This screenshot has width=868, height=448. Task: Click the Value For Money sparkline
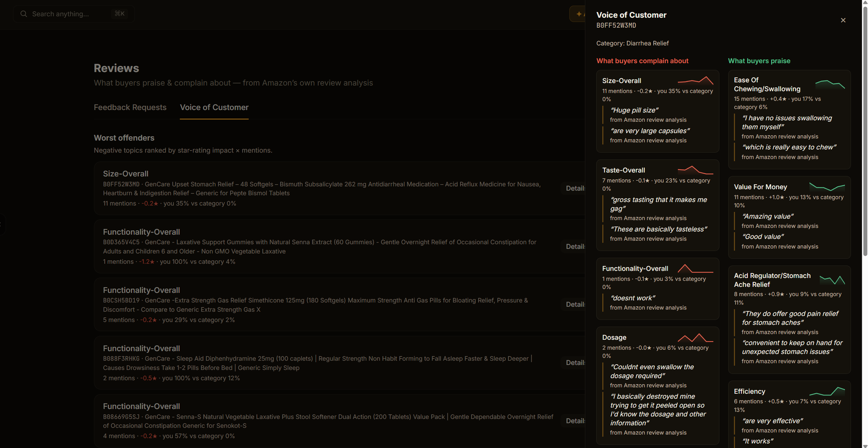pyautogui.click(x=827, y=187)
